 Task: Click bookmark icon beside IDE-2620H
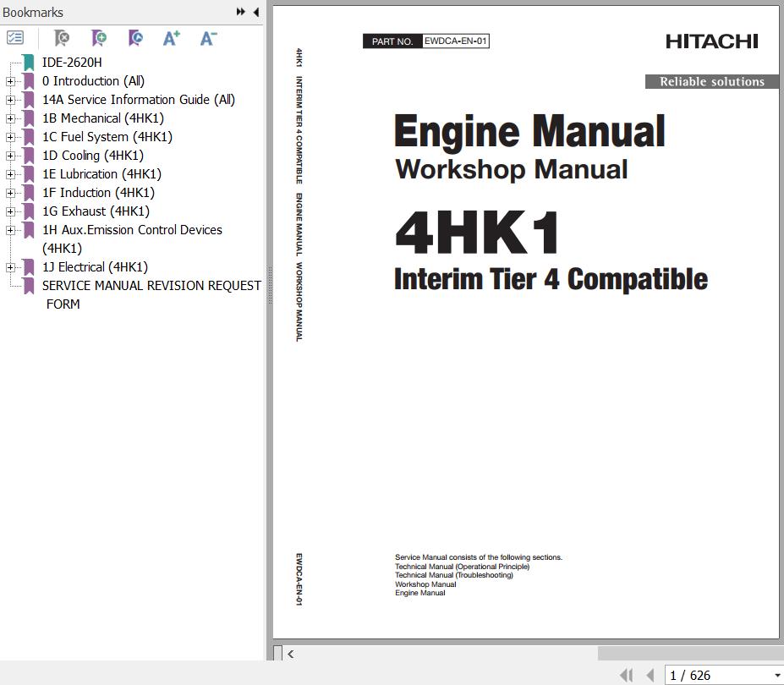[29, 63]
